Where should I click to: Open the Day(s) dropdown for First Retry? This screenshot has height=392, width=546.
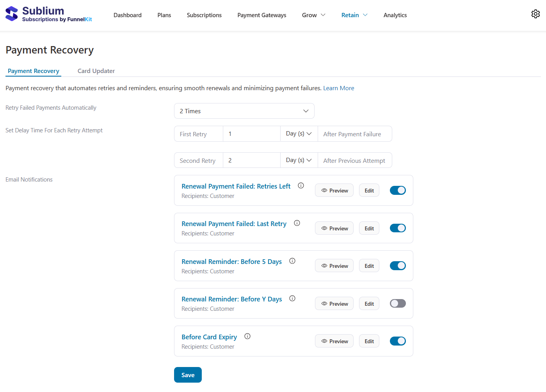(299, 134)
